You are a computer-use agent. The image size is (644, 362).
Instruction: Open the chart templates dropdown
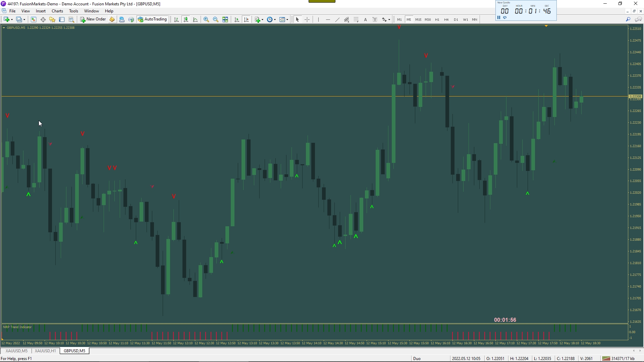click(x=287, y=20)
